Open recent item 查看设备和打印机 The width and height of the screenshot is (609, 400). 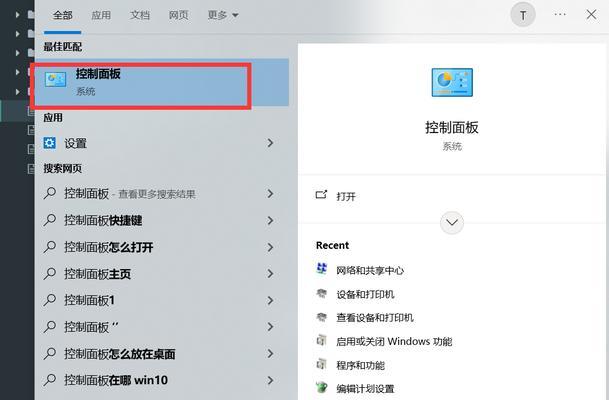(x=375, y=318)
